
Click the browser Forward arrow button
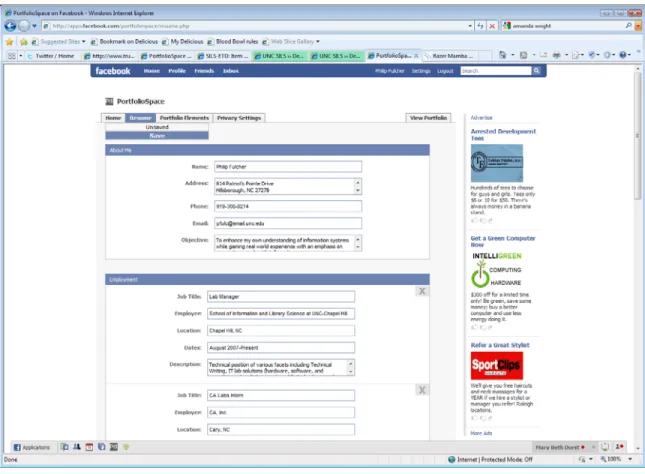(24, 26)
